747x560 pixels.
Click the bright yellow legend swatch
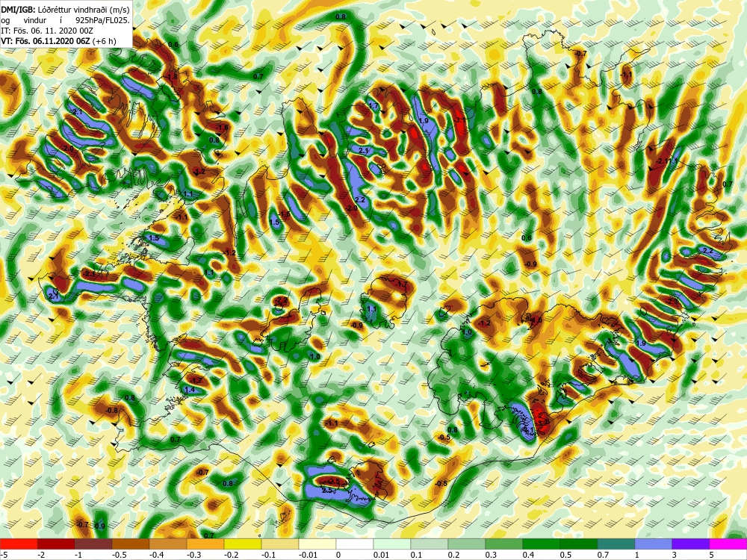(x=243, y=544)
